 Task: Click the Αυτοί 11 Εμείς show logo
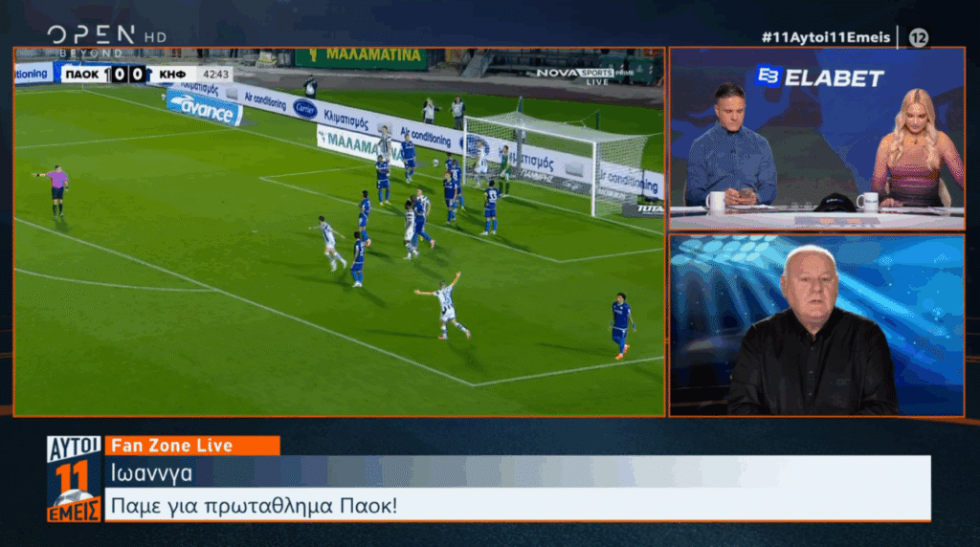[74, 479]
